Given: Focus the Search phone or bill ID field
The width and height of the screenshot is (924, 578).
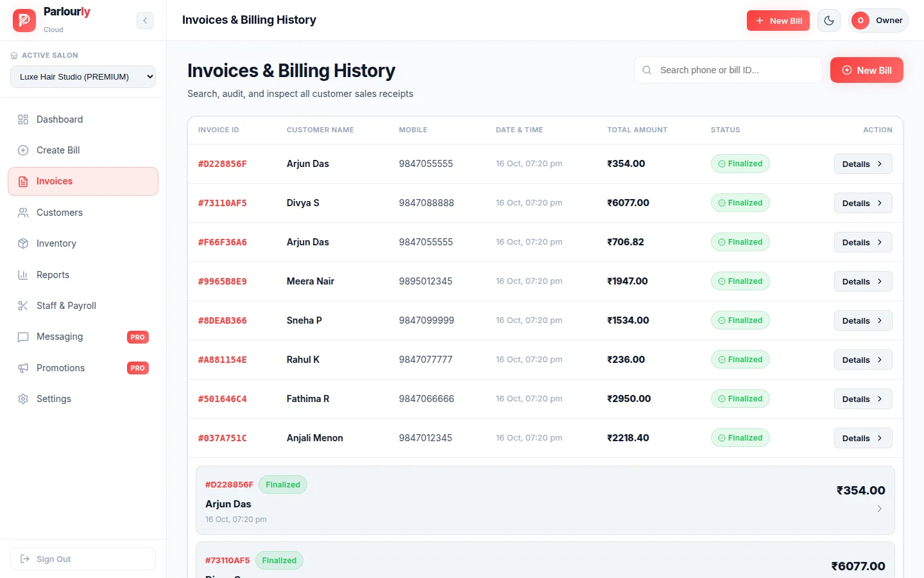Looking at the screenshot, I should pos(728,70).
